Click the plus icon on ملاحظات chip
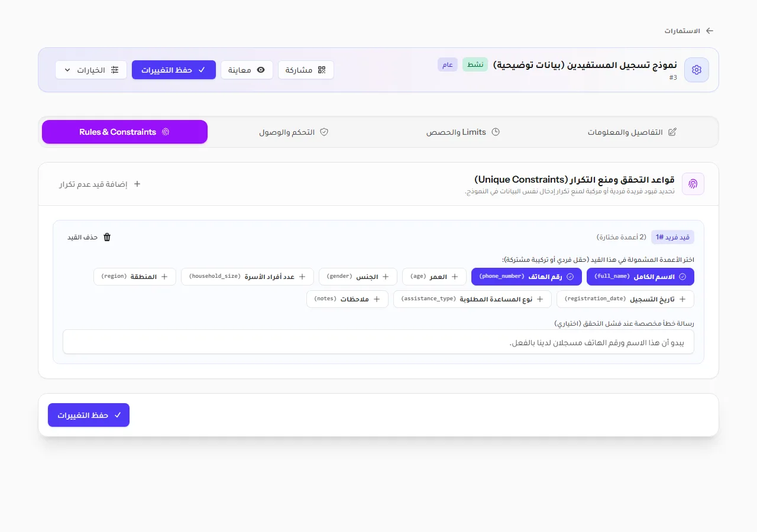The image size is (757, 532). coord(377,299)
